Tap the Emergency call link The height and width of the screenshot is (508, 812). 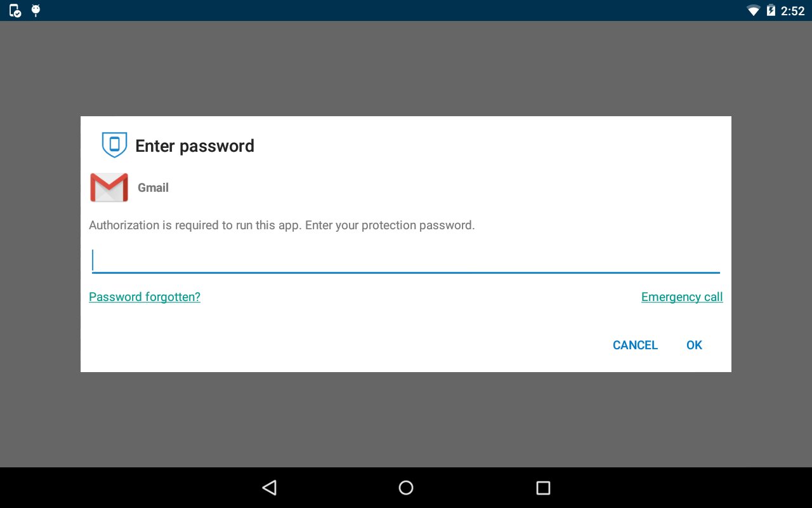pyautogui.click(x=682, y=297)
